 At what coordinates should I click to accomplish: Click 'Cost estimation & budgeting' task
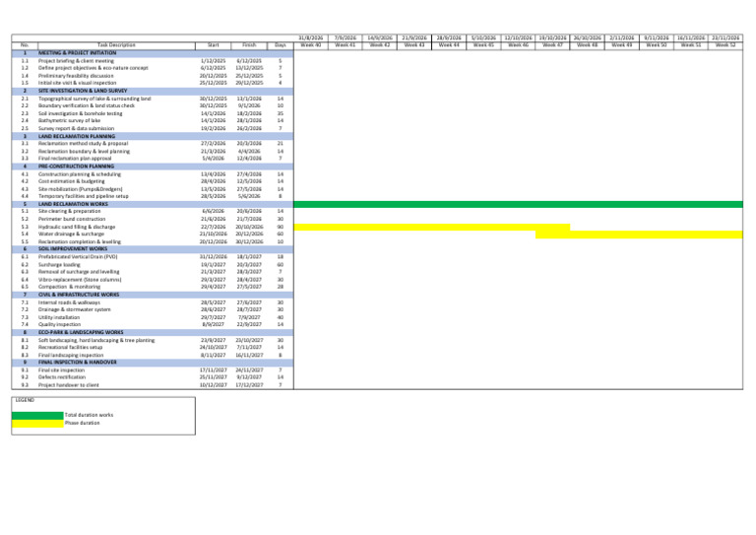tap(71, 181)
